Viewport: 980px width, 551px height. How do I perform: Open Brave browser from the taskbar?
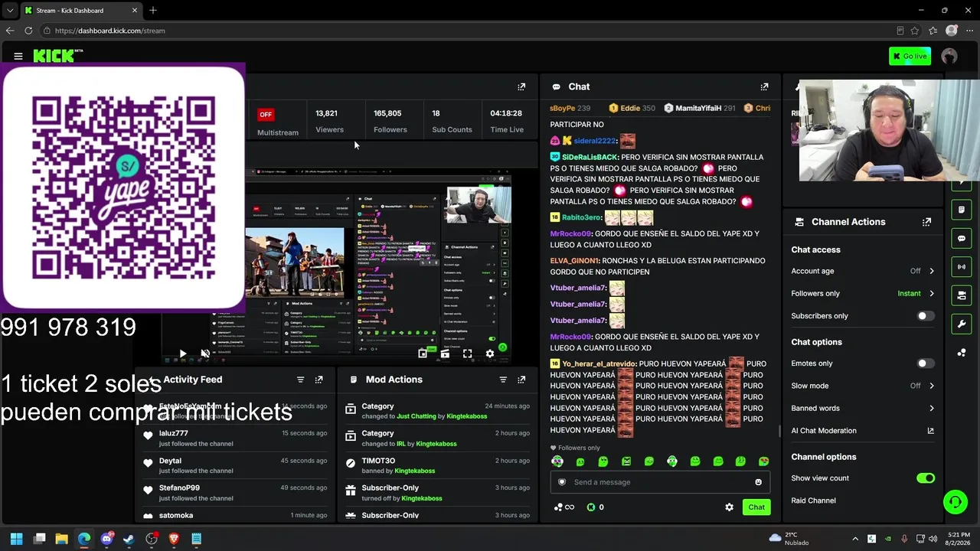174,539
